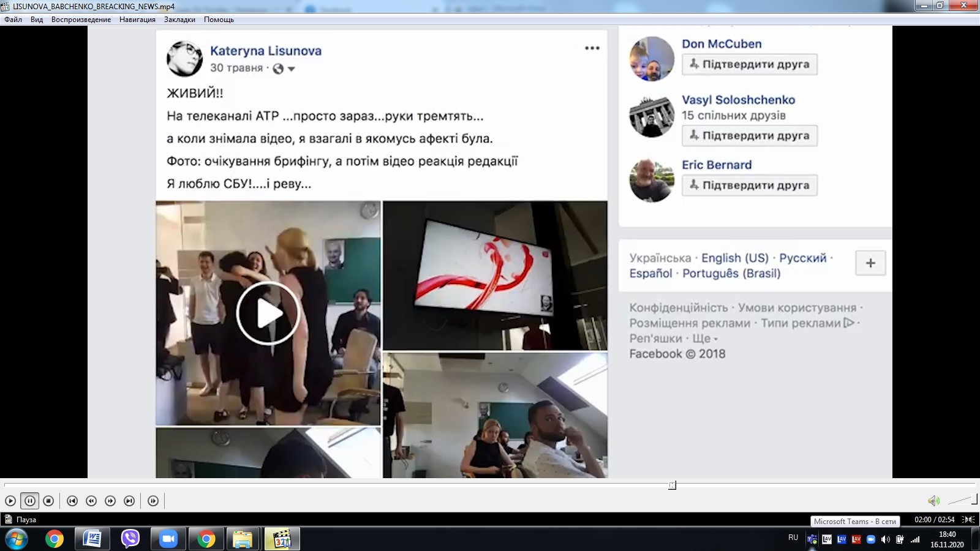Open the Файл menu

13,20
